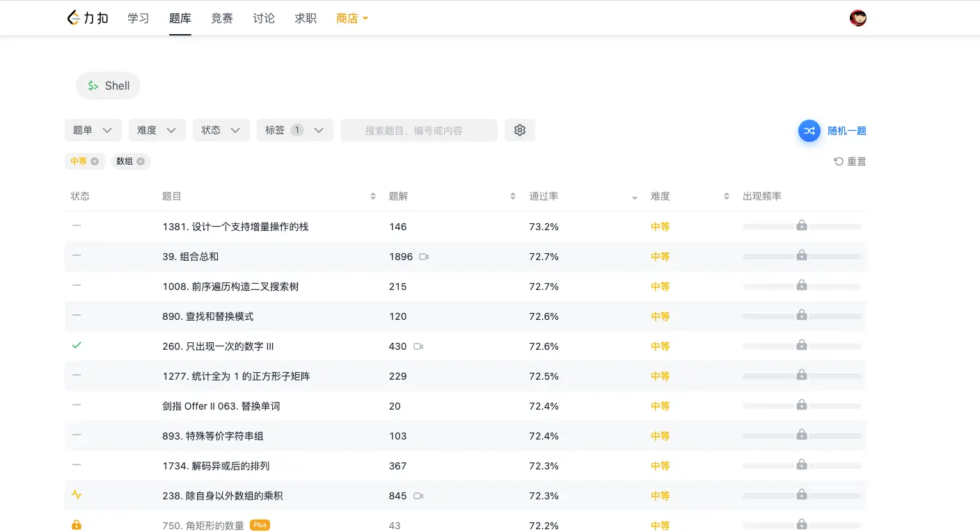
Task: Open solutions count 845 for problem 238
Action: (398, 496)
